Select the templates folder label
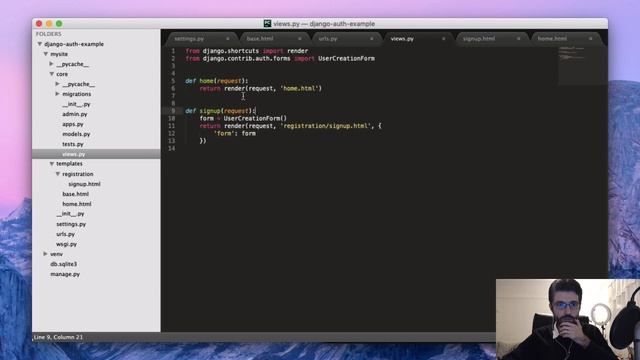640x360 pixels. click(x=69, y=164)
